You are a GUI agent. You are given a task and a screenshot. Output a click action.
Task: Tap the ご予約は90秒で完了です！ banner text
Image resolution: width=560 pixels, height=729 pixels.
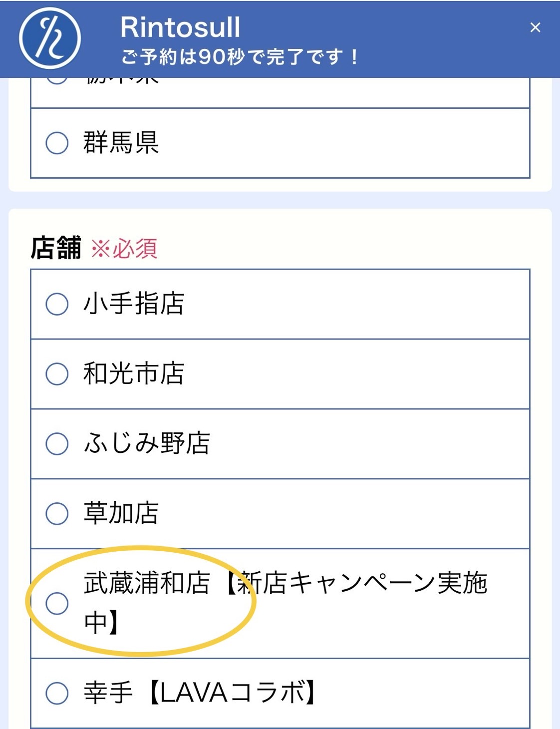click(240, 56)
